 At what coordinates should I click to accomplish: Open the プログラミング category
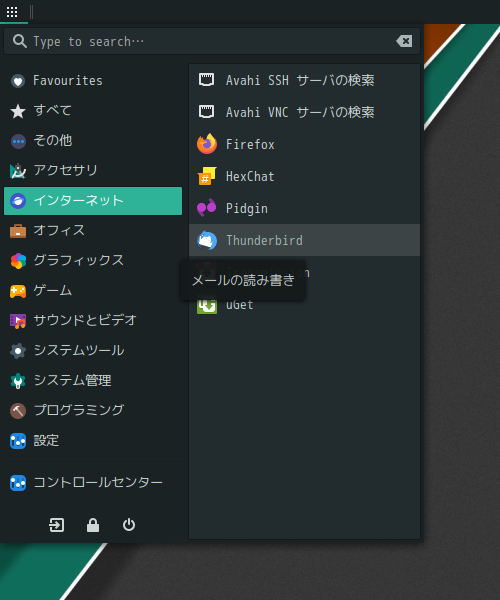(x=93, y=411)
